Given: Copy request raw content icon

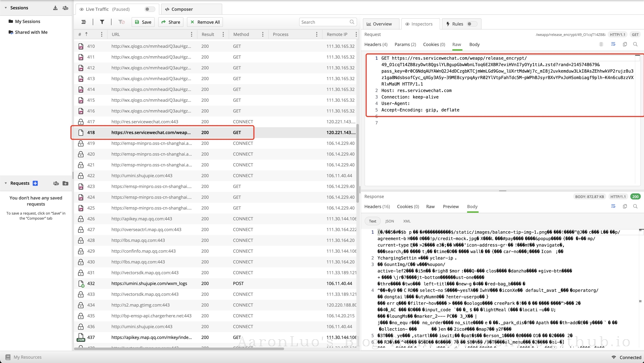Looking at the screenshot, I should [x=625, y=44].
